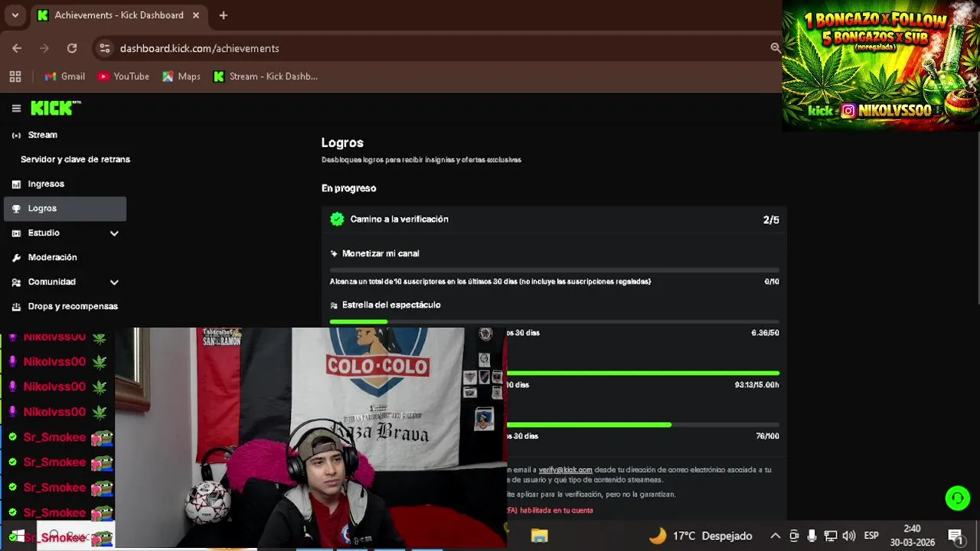Click the Meet Now camera tray icon
Image resolution: width=980 pixels, height=551 pixels.
coord(794,536)
